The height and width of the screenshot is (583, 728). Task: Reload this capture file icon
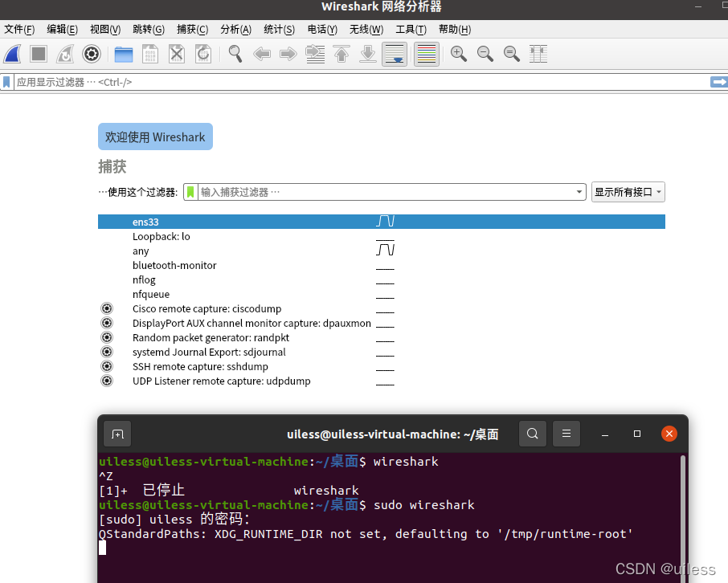203,55
